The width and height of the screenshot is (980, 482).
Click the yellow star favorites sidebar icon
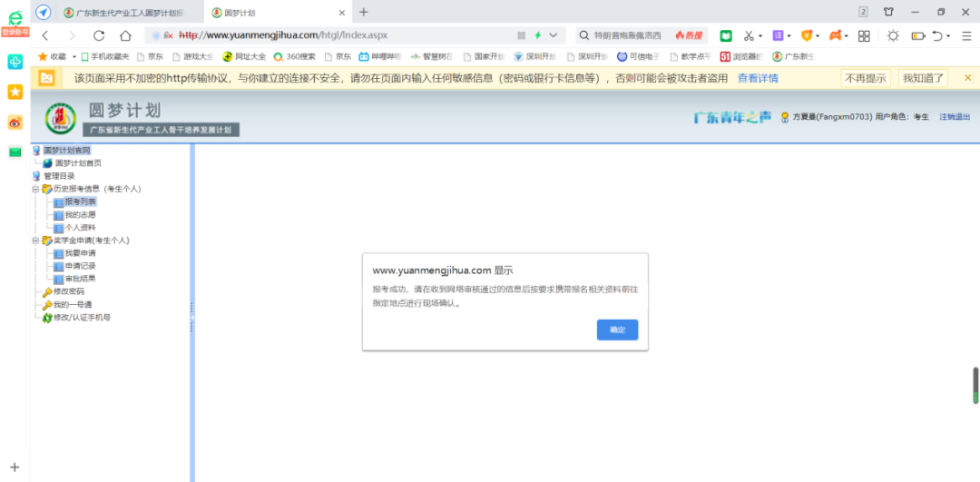coord(15,92)
